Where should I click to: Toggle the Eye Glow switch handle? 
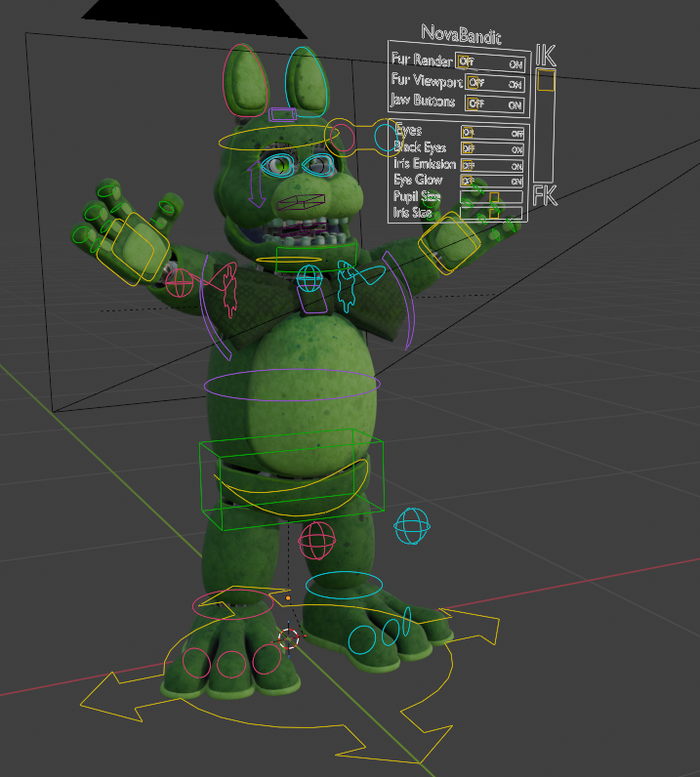point(467,181)
